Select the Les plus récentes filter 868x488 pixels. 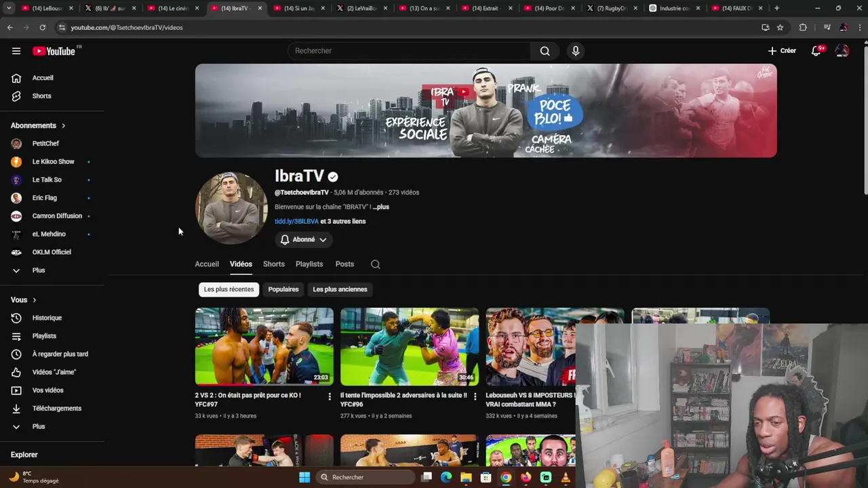pyautogui.click(x=229, y=289)
